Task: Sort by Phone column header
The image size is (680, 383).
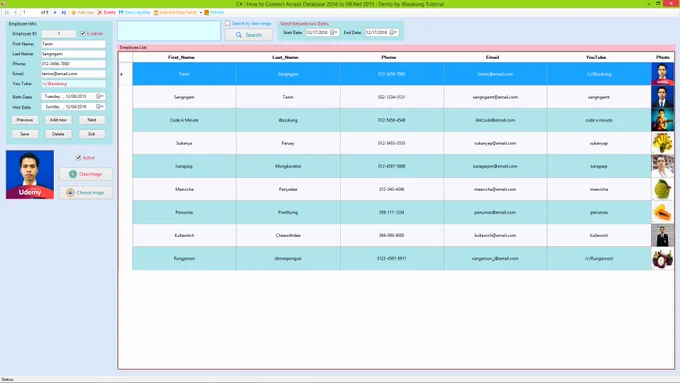Action: click(x=392, y=57)
